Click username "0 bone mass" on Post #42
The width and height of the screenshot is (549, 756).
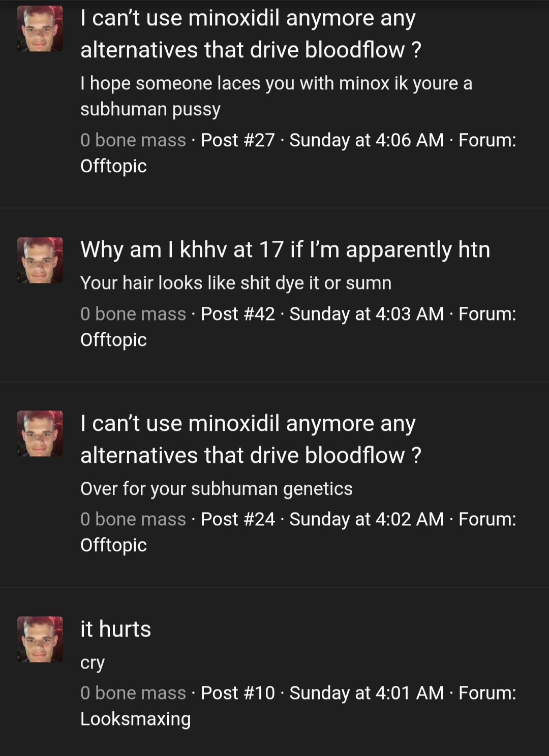click(133, 314)
